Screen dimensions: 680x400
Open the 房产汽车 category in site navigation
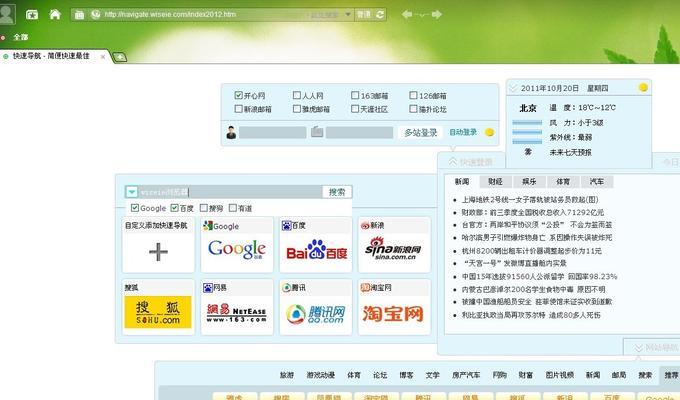tap(466, 375)
